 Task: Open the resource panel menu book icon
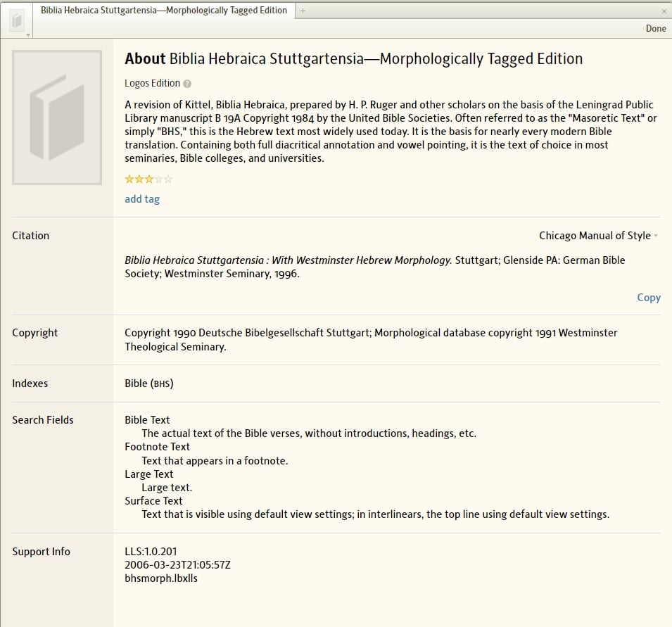[17, 20]
